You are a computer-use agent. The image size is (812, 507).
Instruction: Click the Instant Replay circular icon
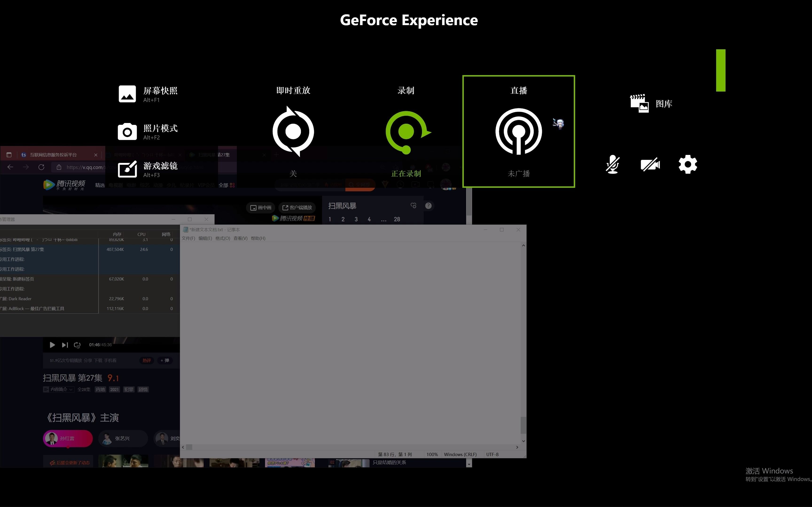(293, 131)
